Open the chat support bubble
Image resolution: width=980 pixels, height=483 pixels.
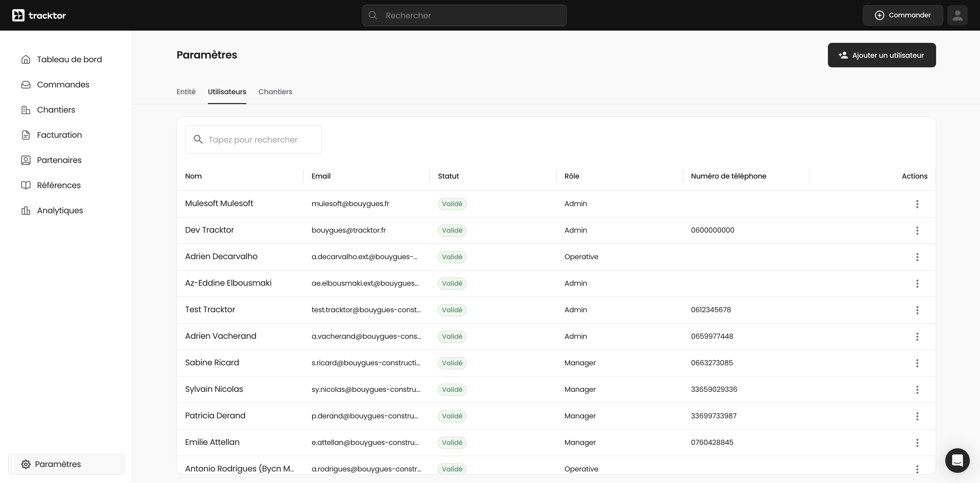point(957,461)
